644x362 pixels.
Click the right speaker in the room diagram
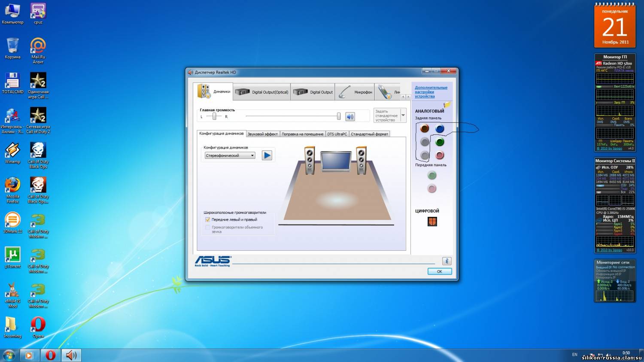click(361, 160)
